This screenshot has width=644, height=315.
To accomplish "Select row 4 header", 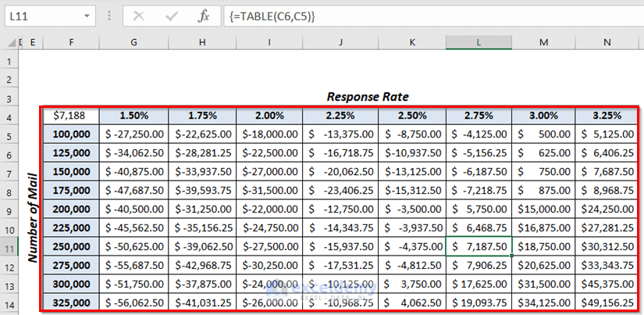I will tap(10, 117).
